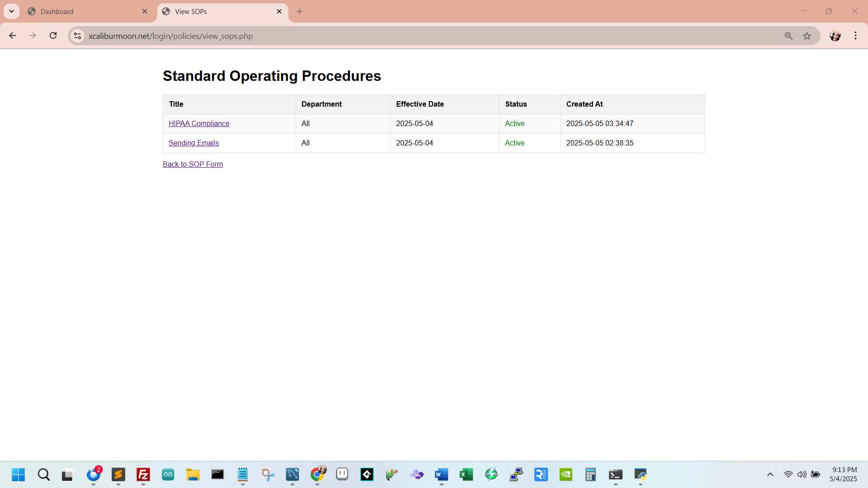Open Microsoft Word from the taskbar

(441, 474)
